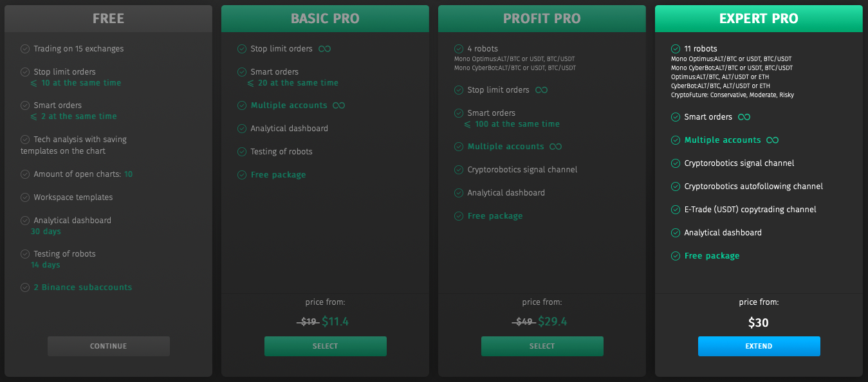Image resolution: width=868 pixels, height=382 pixels.
Task: Click infinity icon next to Profit Pro Multiple accounts
Action: click(556, 147)
